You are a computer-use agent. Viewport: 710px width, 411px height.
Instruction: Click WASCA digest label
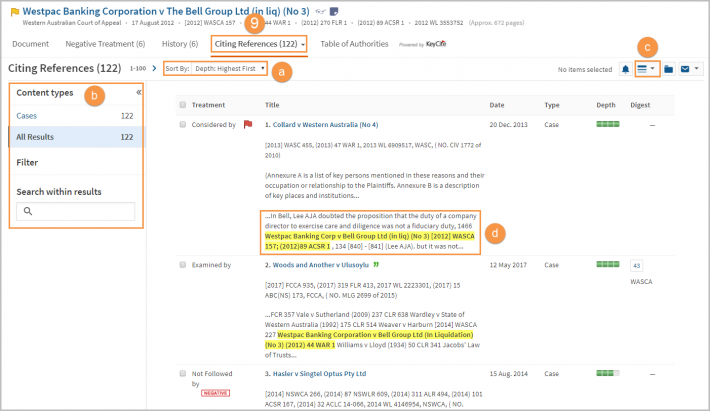pyautogui.click(x=641, y=282)
